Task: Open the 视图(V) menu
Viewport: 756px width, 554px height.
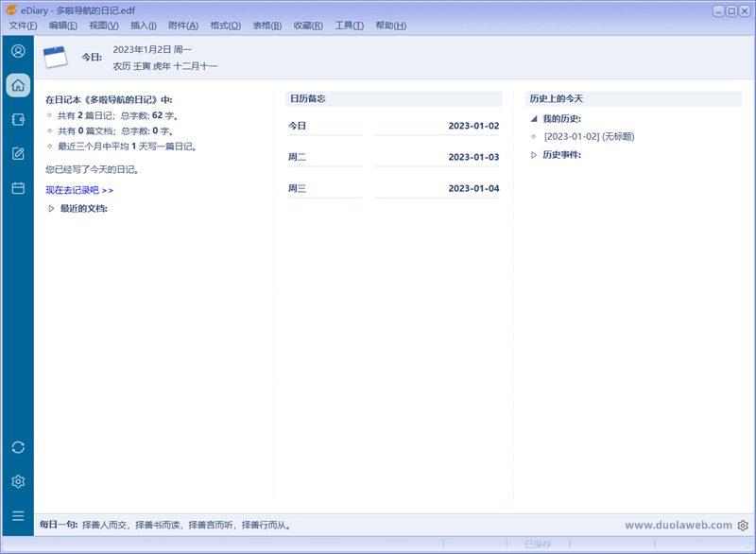Action: click(104, 26)
